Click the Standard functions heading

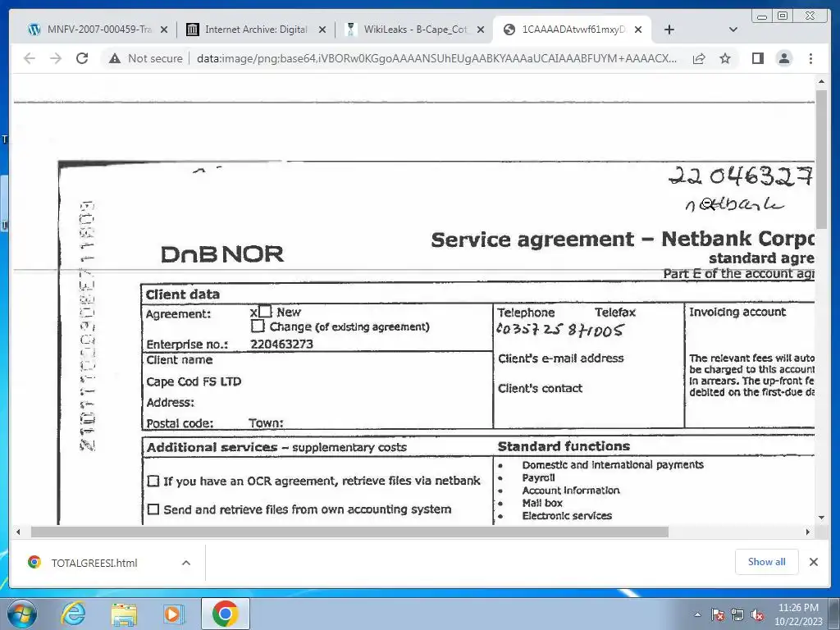pyautogui.click(x=564, y=446)
